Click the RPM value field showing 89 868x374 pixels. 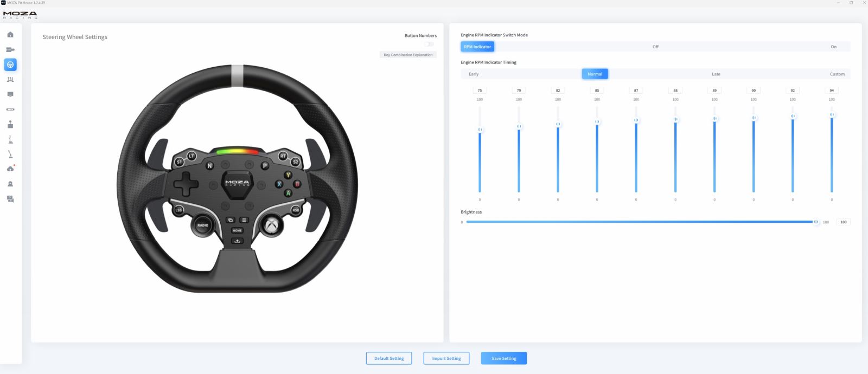coord(714,91)
